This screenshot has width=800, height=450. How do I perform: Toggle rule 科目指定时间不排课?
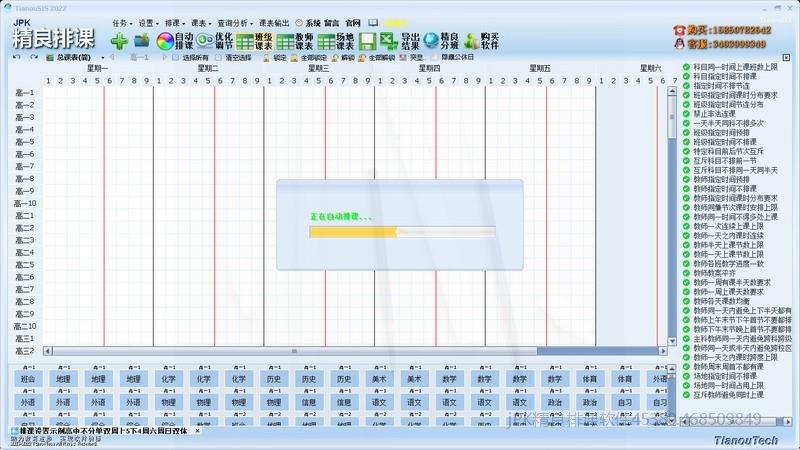(686, 76)
